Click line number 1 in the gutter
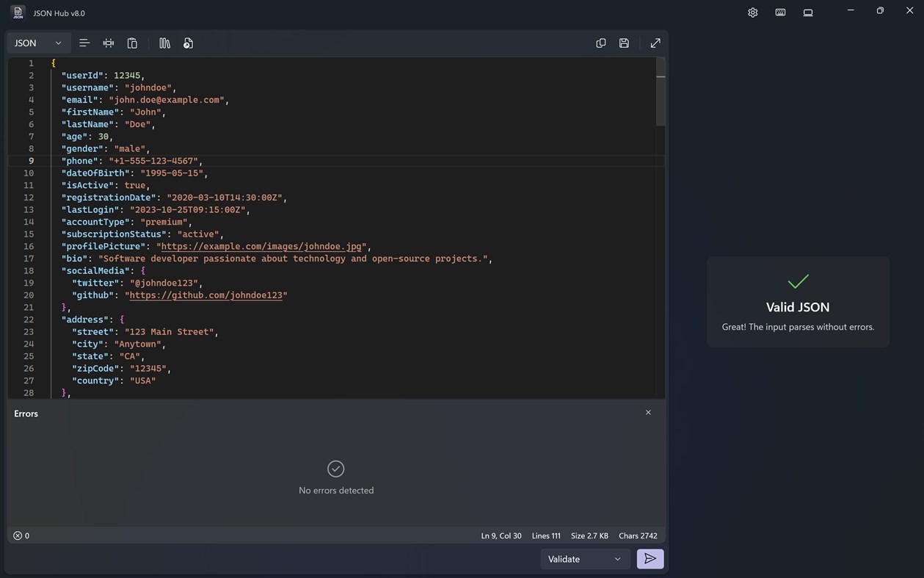The width and height of the screenshot is (924, 578). 31,63
